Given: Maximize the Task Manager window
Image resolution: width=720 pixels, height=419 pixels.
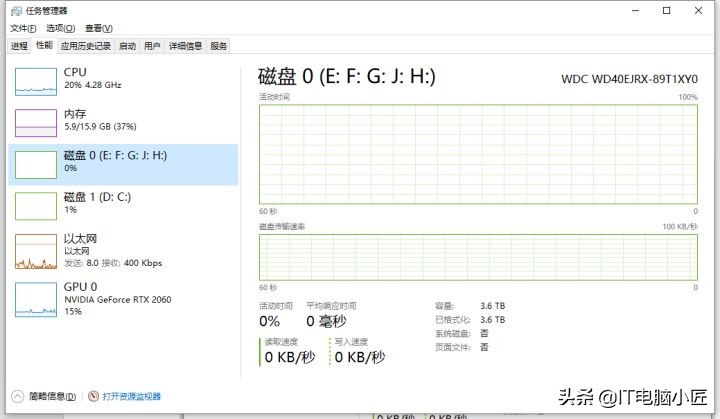Looking at the screenshot, I should coord(667,11).
